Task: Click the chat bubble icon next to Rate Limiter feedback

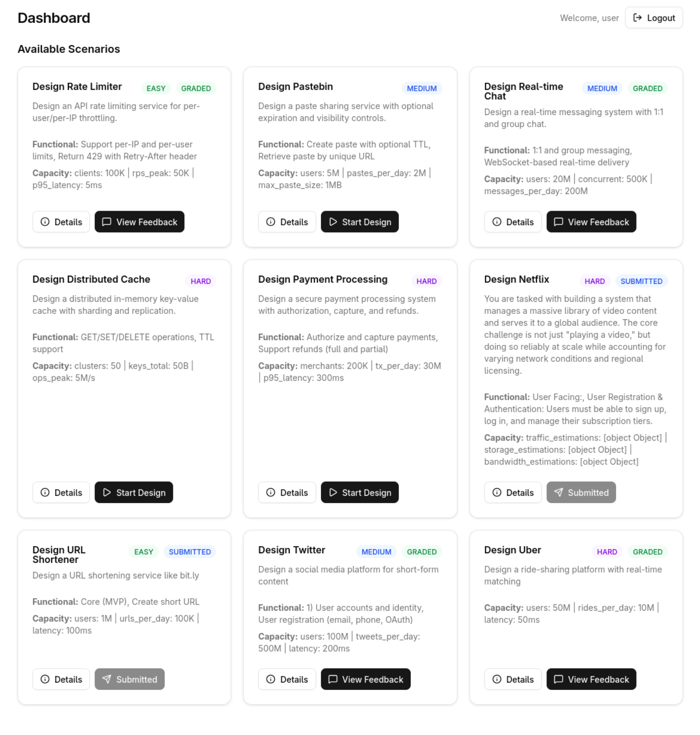Action: [x=107, y=222]
